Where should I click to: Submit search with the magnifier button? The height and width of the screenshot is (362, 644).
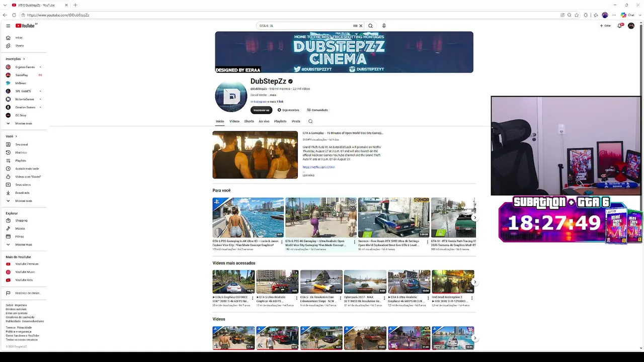click(x=370, y=26)
